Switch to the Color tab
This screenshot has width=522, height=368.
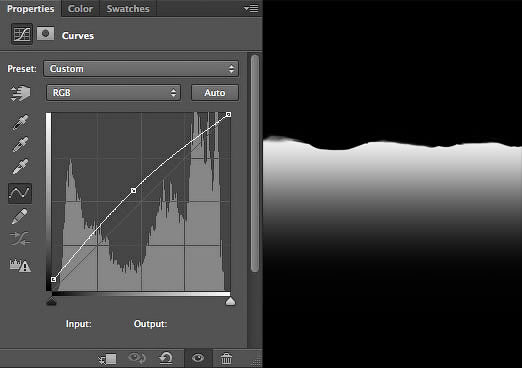80,9
